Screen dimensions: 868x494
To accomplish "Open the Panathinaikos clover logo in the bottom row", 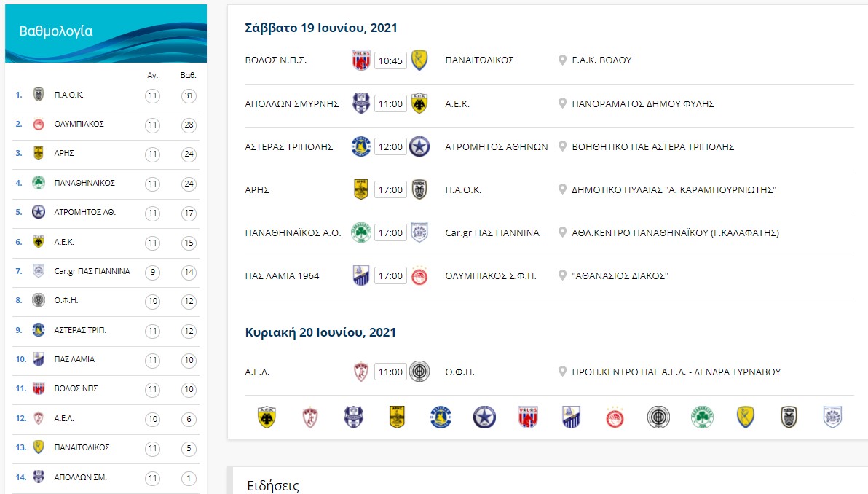I will [702, 417].
